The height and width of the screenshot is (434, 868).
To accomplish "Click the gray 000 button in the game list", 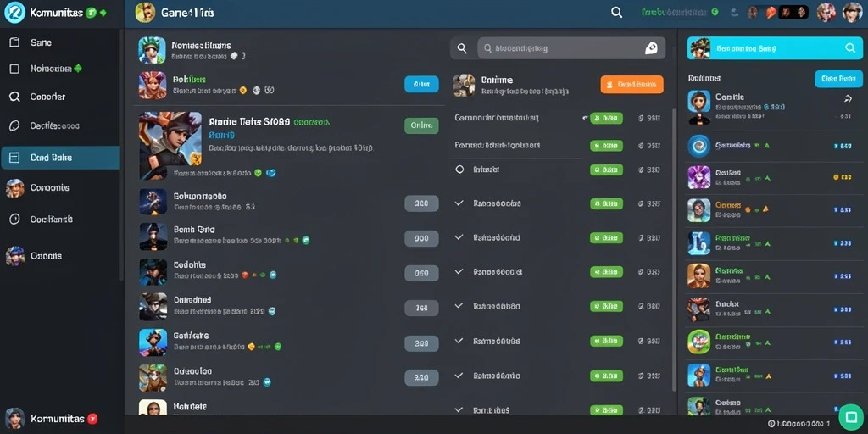I will pyautogui.click(x=421, y=238).
